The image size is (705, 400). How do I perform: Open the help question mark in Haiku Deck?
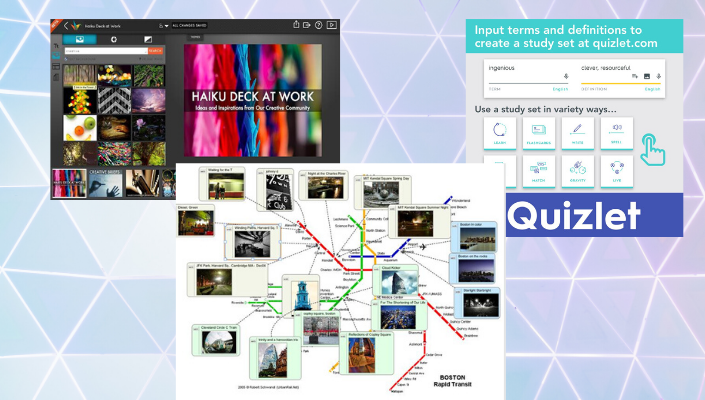[x=319, y=25]
